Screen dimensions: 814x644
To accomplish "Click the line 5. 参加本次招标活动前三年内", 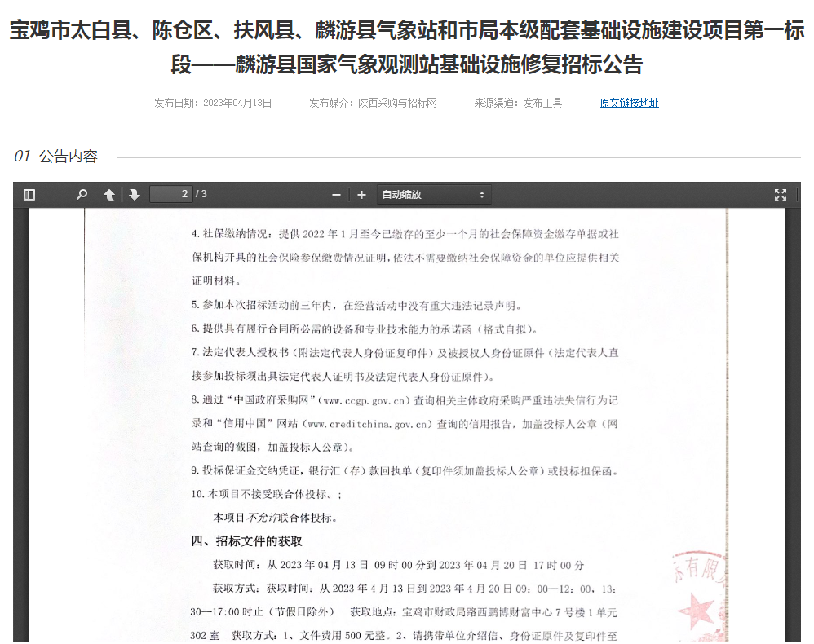I will point(356,305).
